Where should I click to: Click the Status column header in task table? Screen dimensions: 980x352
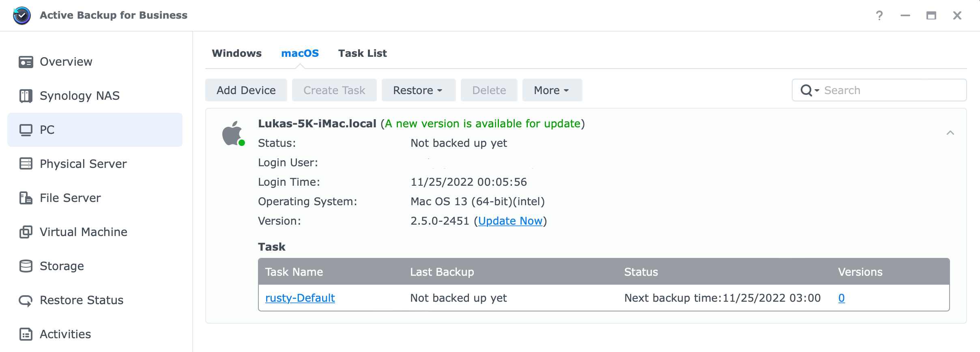[641, 272]
